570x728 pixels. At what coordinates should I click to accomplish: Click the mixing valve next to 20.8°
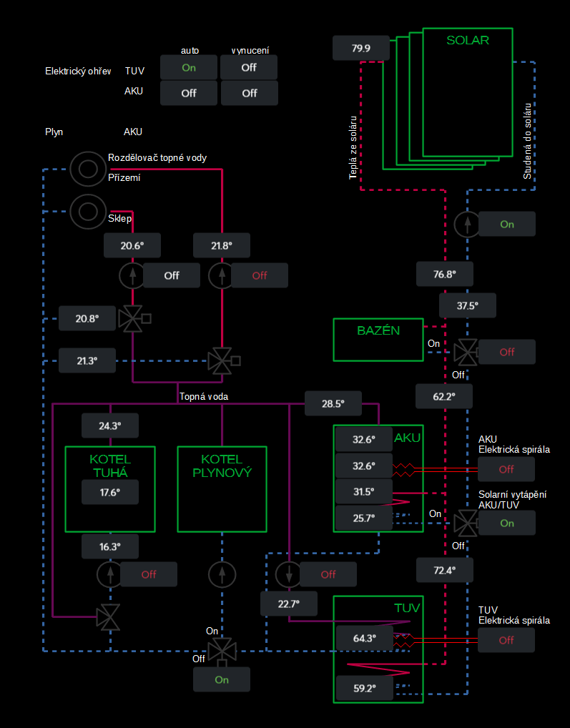point(131,318)
